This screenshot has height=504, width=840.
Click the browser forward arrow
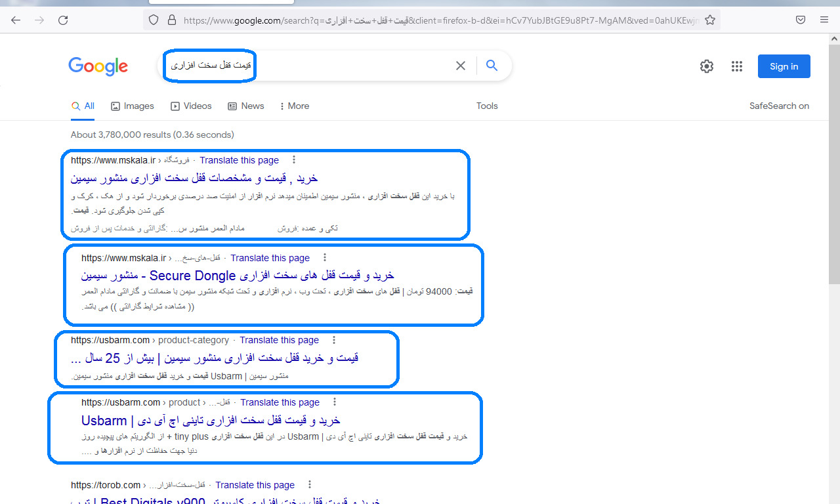coord(39,20)
